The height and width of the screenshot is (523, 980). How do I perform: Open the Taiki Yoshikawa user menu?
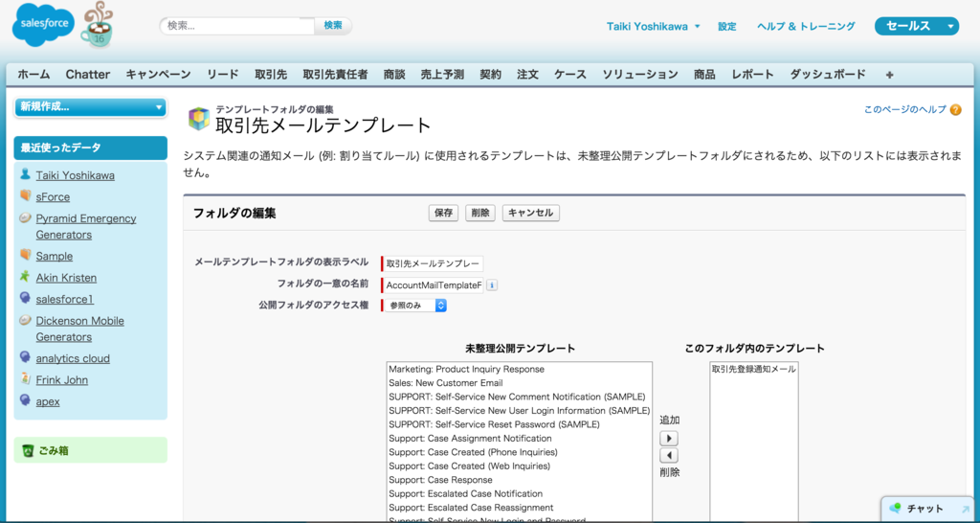pos(653,26)
